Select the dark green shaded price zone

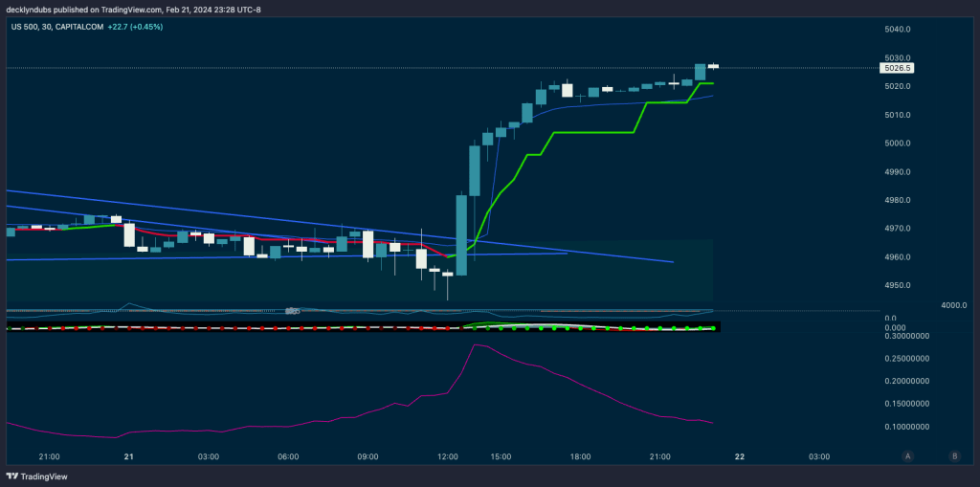pos(574,277)
